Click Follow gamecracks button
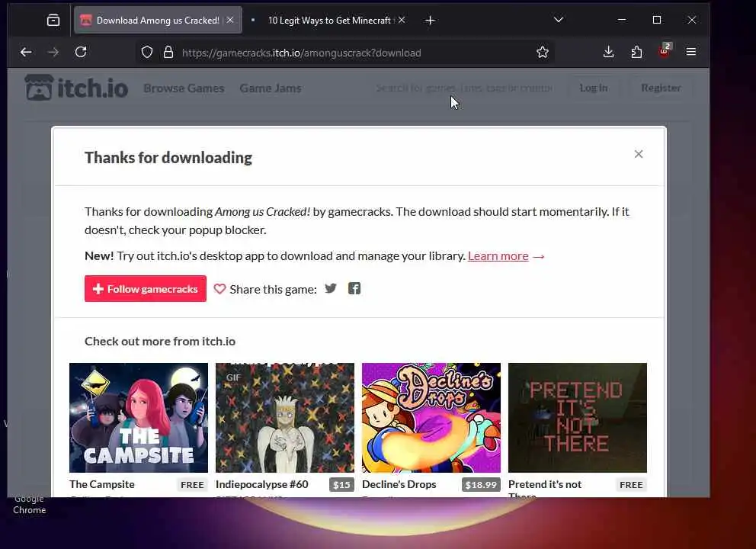The width and height of the screenshot is (756, 549). (145, 288)
